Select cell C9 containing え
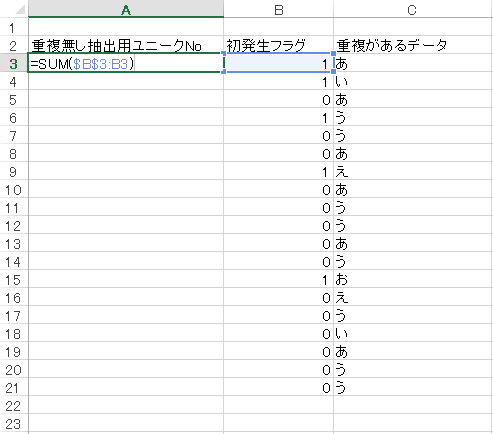This screenshot has height=434, width=493. coord(413,171)
